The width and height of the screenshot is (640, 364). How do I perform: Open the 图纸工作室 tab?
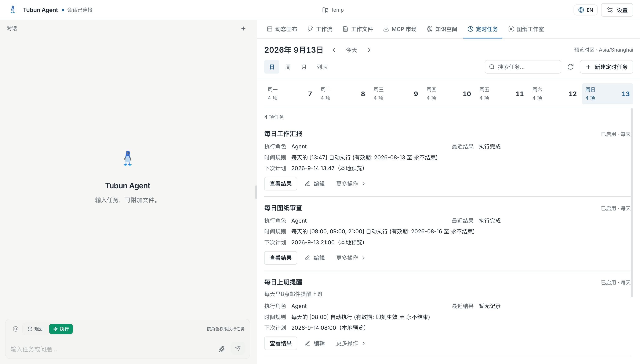[526, 29]
